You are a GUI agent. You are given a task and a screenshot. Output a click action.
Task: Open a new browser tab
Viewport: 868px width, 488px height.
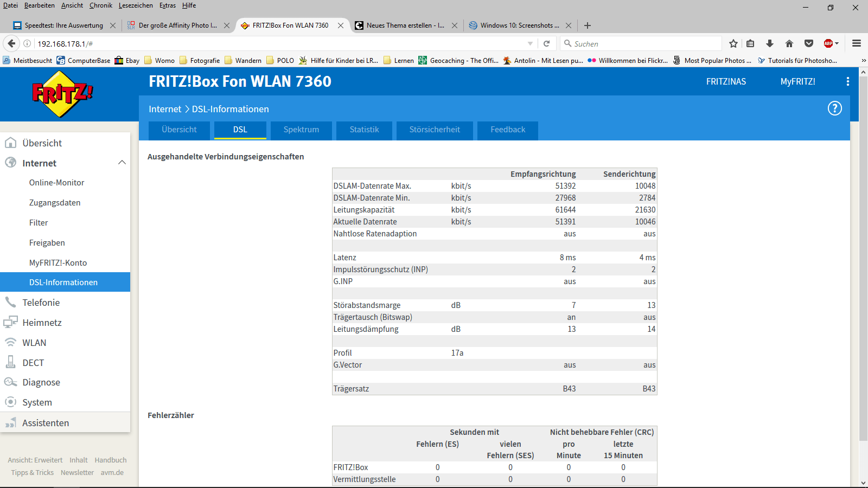588,25
